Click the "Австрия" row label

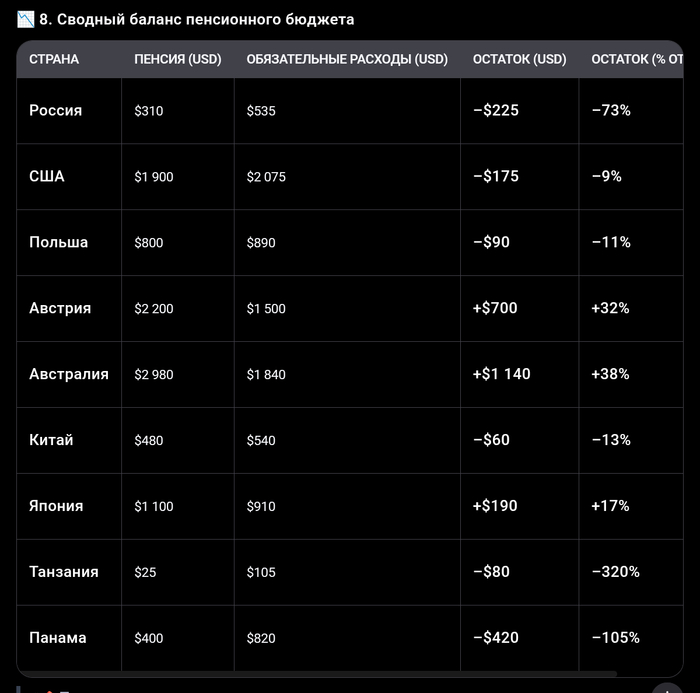(60, 308)
